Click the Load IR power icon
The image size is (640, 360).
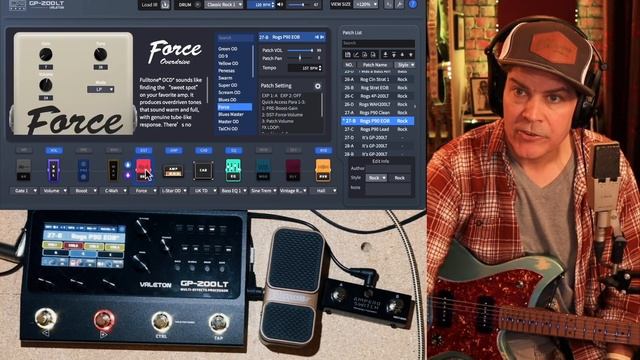(165, 5)
